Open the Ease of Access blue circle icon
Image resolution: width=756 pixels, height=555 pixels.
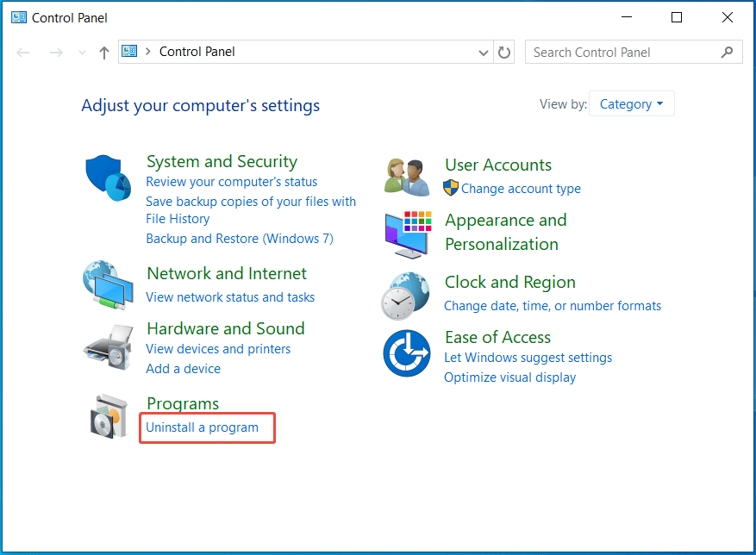pyautogui.click(x=407, y=353)
